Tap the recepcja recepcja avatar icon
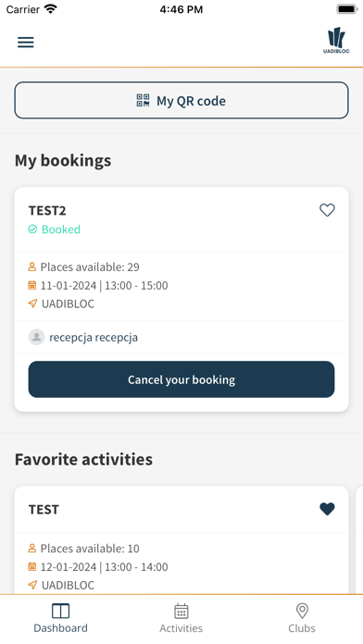 [37, 337]
